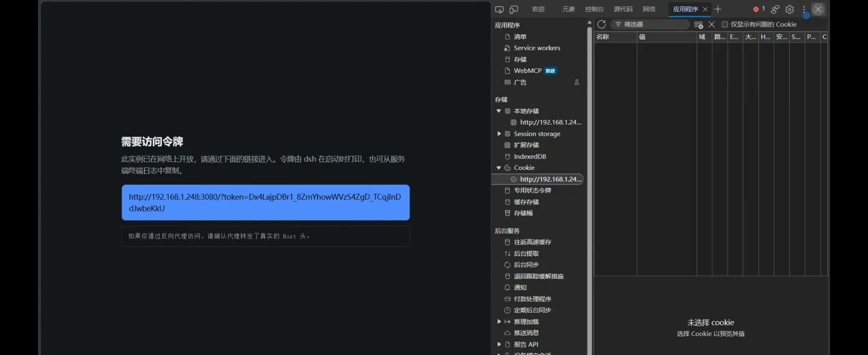Delete selected cookie with X icon
This screenshot has height=355, width=868.
[712, 24]
